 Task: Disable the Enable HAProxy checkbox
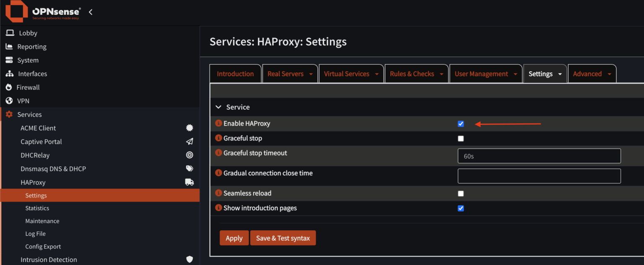(x=461, y=123)
